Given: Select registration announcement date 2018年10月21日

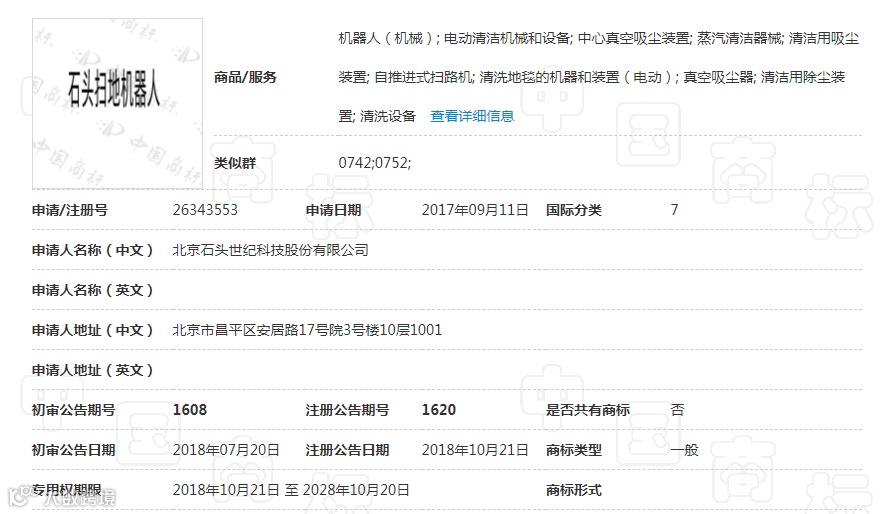Looking at the screenshot, I should [475, 450].
